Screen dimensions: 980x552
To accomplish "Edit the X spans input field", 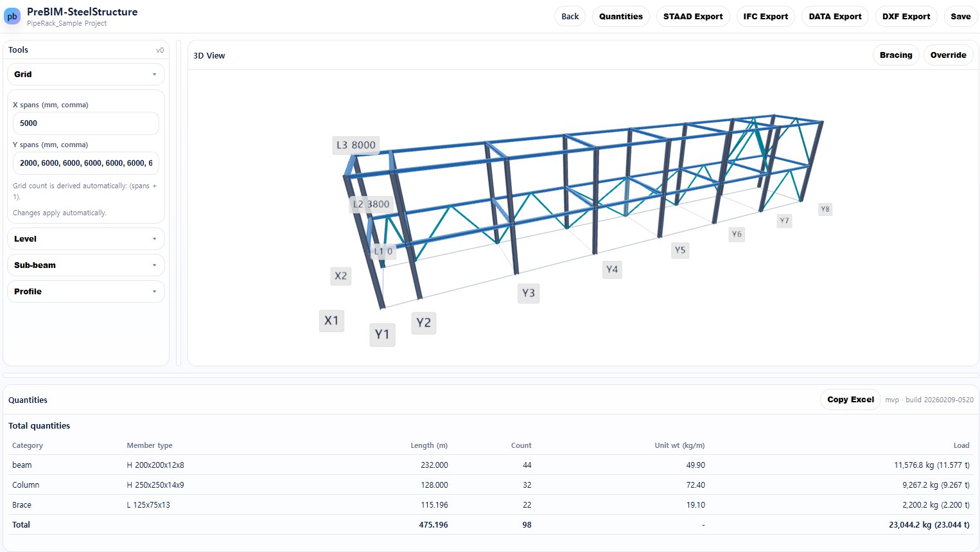I will 85,123.
